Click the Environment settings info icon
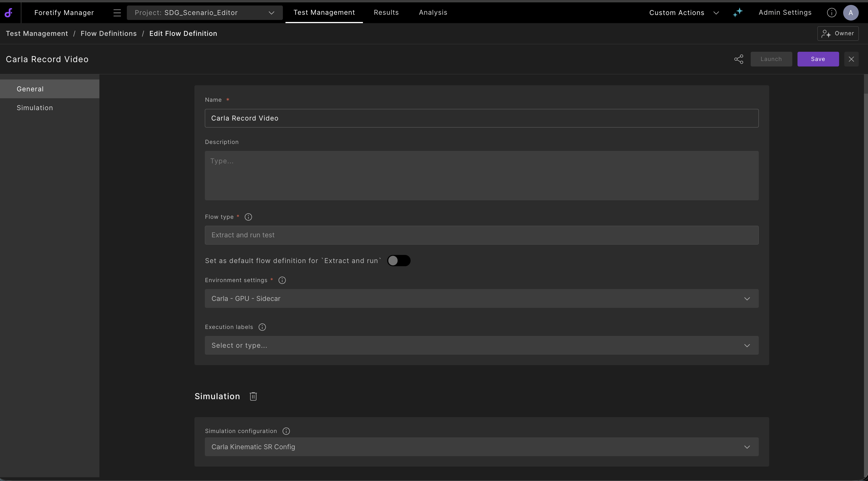868x481 pixels. pyautogui.click(x=282, y=280)
